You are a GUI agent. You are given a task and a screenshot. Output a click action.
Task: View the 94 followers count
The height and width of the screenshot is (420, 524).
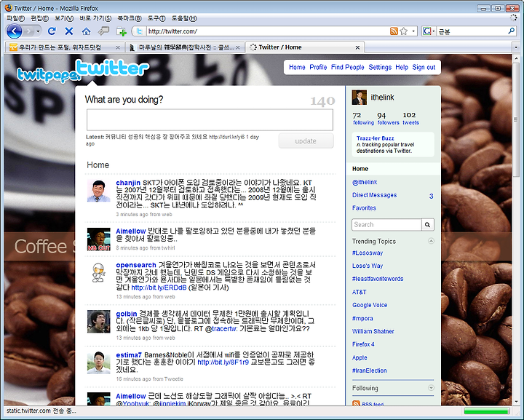click(x=388, y=119)
